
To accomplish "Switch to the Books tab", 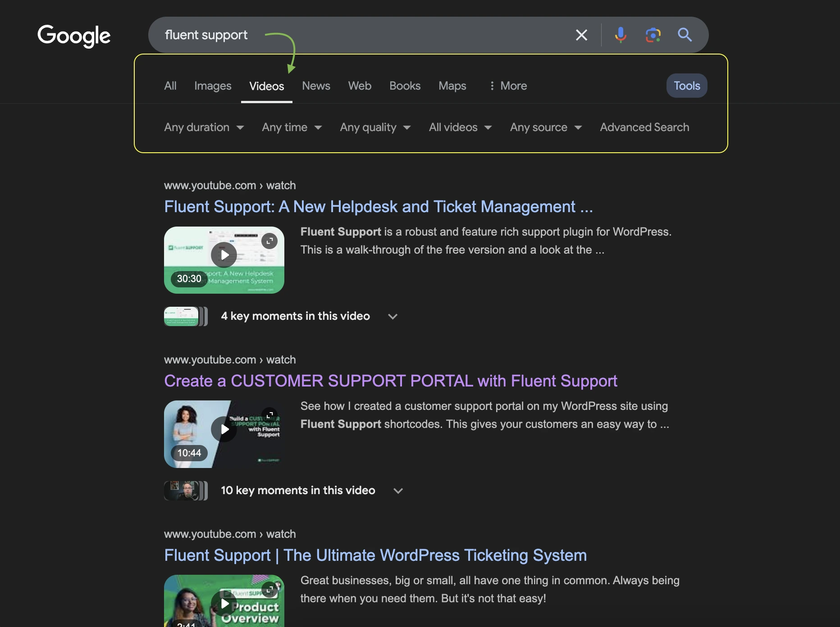I will tap(405, 86).
